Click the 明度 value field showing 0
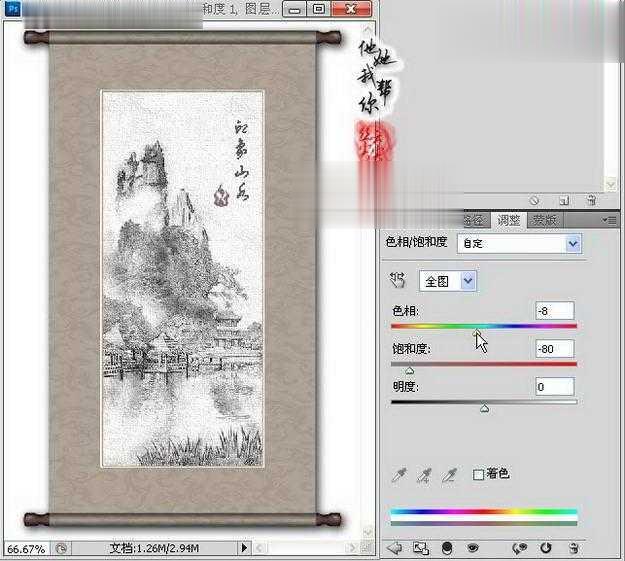 tap(555, 387)
